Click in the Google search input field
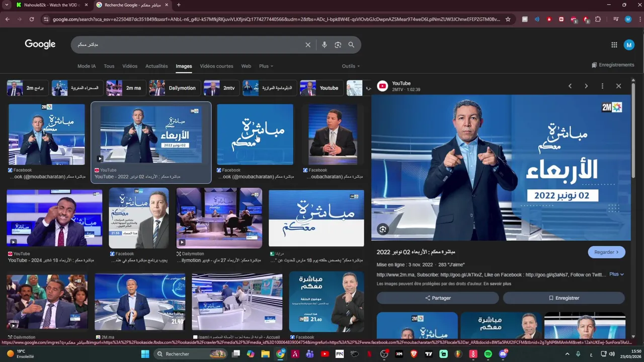 click(x=189, y=45)
